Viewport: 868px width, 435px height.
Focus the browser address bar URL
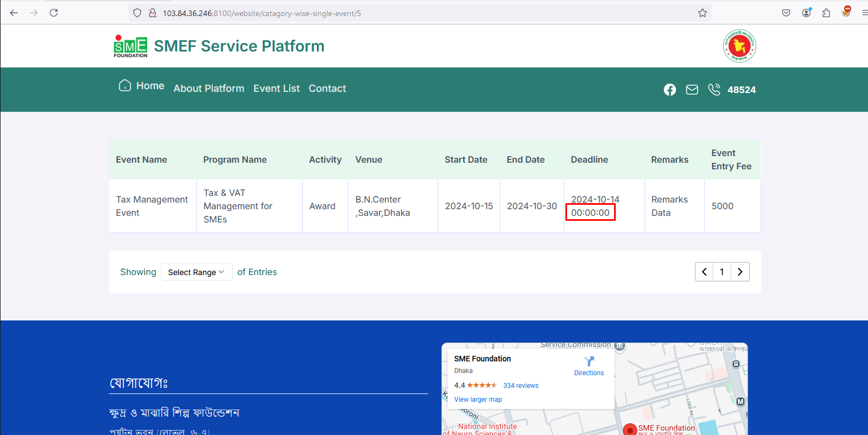point(262,13)
